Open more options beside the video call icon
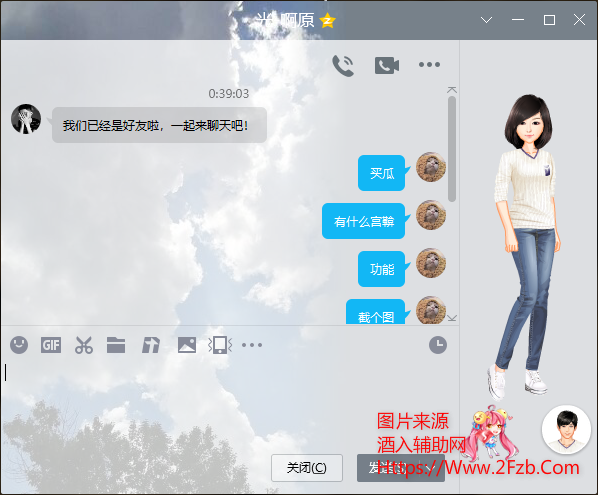The image size is (598, 495). pyautogui.click(x=429, y=64)
